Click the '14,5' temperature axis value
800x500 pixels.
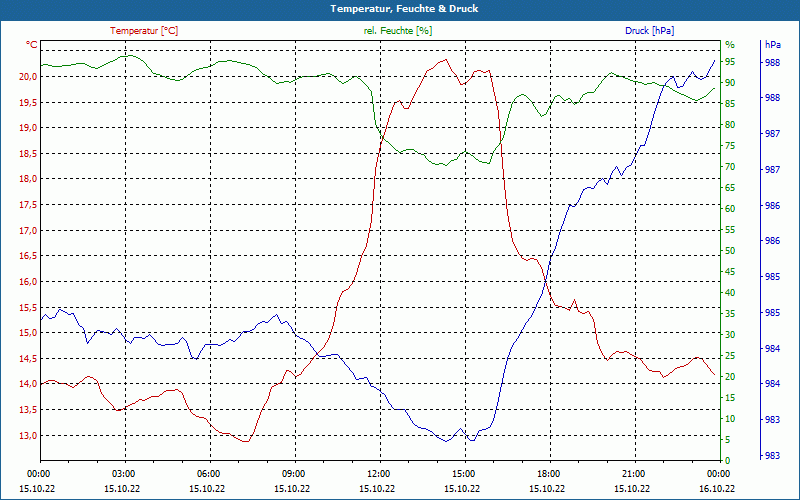coord(28,359)
